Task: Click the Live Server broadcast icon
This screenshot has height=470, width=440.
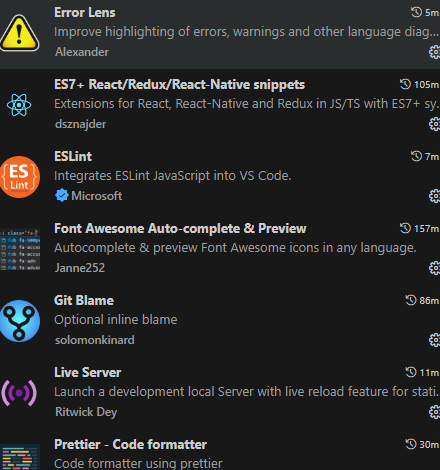Action: (x=19, y=393)
